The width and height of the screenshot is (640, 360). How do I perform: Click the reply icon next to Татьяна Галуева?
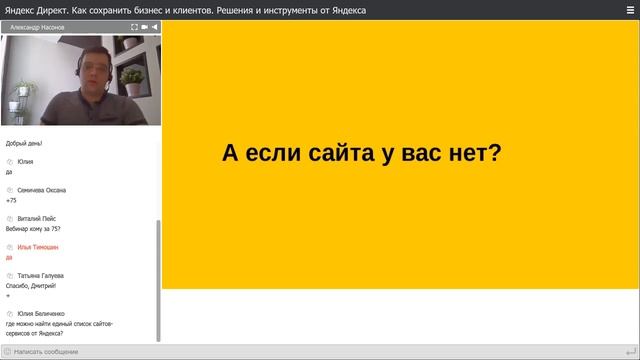pyautogui.click(x=10, y=276)
